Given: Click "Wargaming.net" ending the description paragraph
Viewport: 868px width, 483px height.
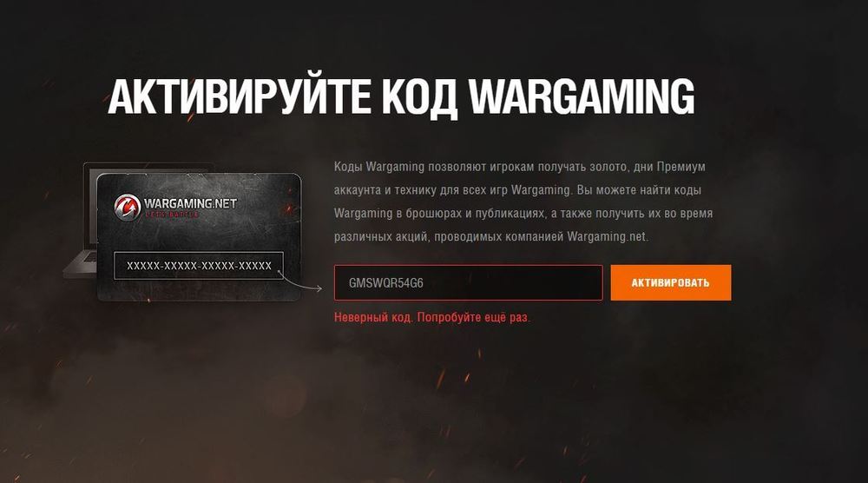Looking at the screenshot, I should [x=608, y=236].
